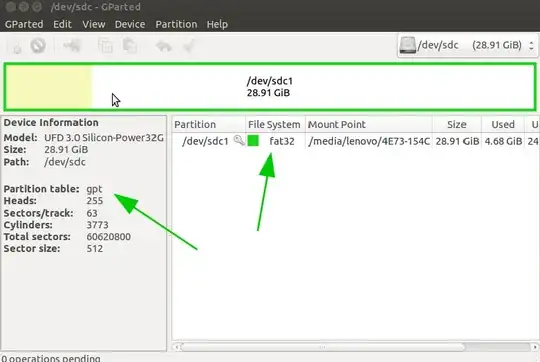
Task: Open the GParted menu
Action: click(x=24, y=24)
